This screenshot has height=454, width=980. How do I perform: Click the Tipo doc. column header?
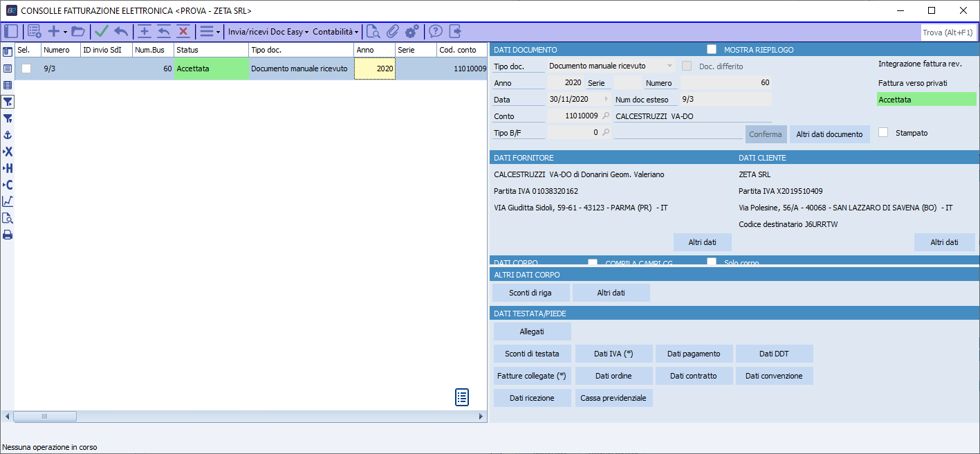point(301,50)
